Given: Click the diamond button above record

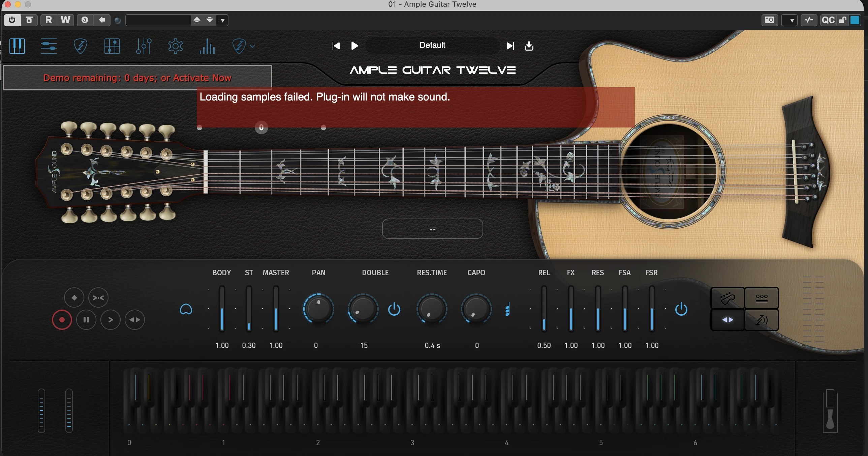Looking at the screenshot, I should (x=74, y=297).
